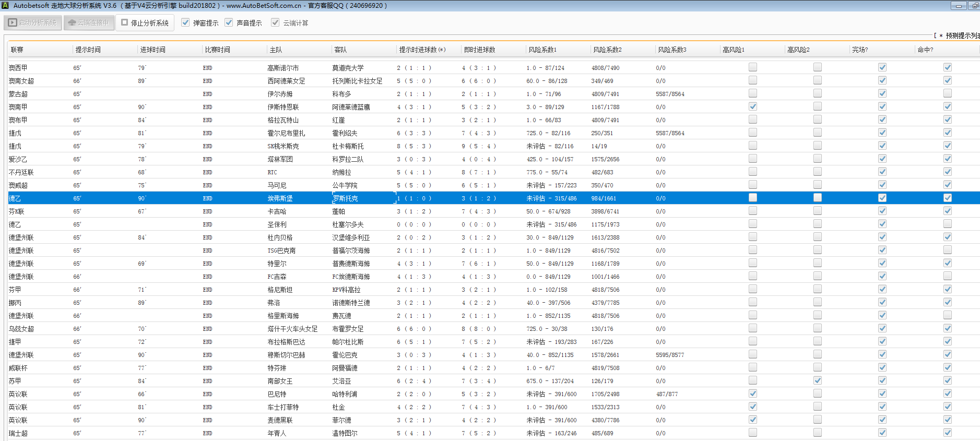Sort by the 即时进球数 column header
980x441 pixels.
pos(479,50)
